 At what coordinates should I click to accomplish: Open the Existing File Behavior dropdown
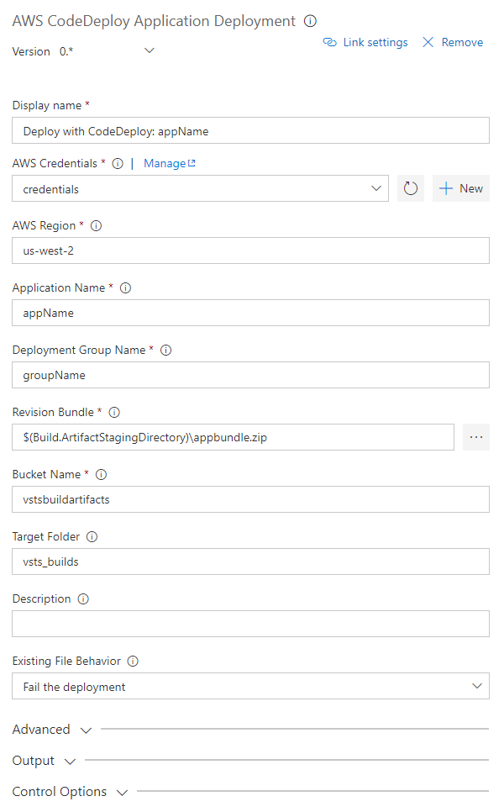pyautogui.click(x=477, y=686)
